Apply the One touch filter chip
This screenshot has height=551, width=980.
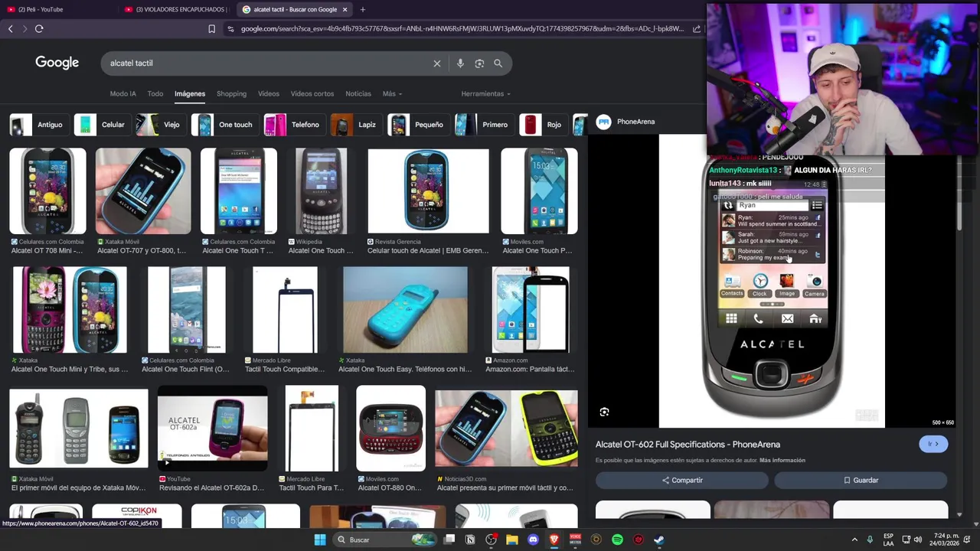tap(224, 125)
